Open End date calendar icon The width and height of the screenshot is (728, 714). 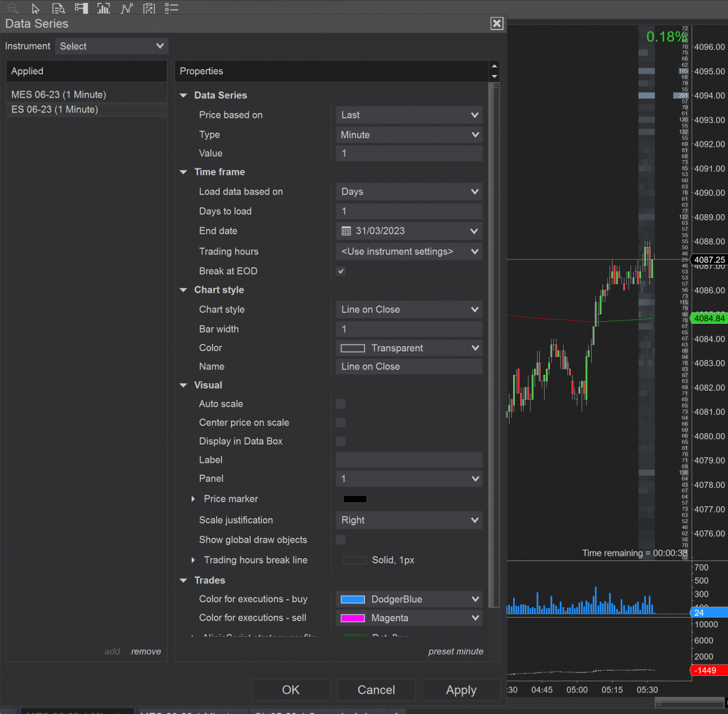click(x=346, y=231)
